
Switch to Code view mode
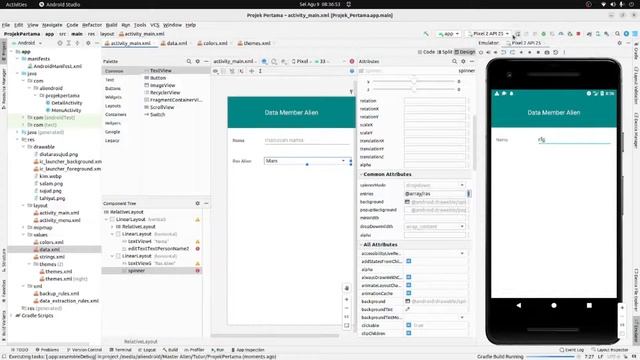[x=426, y=52]
